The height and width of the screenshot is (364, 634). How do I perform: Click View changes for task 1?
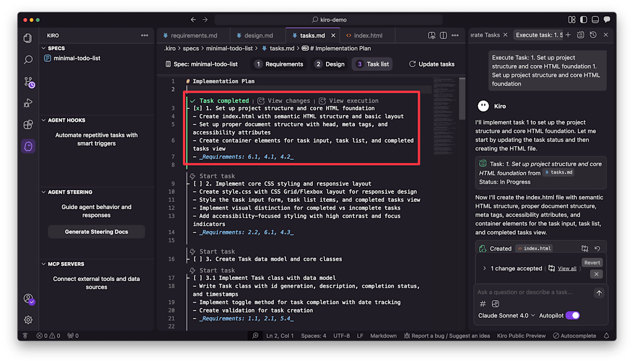click(x=284, y=100)
